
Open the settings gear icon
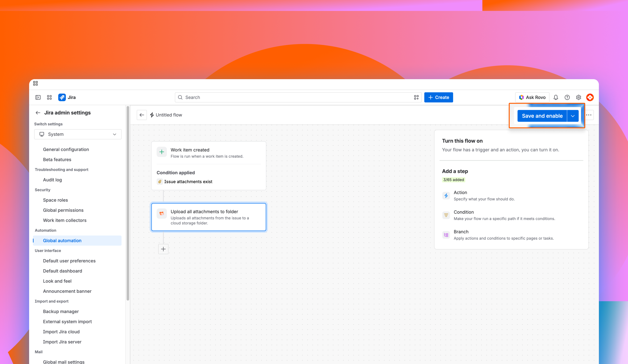579,97
